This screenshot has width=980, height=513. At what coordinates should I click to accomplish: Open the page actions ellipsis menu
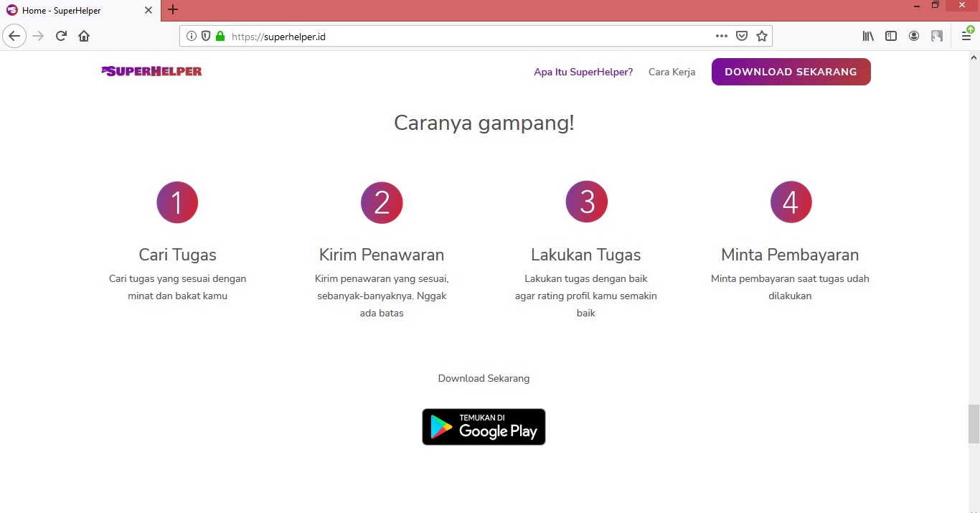(x=721, y=36)
